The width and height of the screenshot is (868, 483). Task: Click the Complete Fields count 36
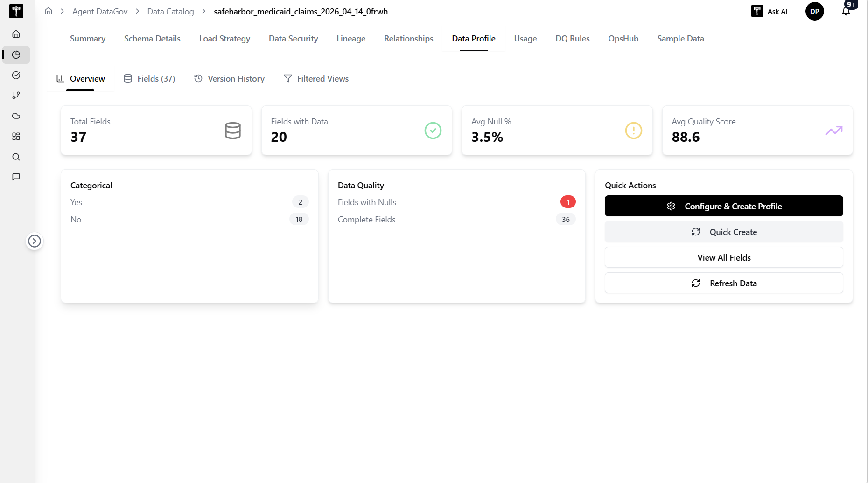click(x=566, y=219)
